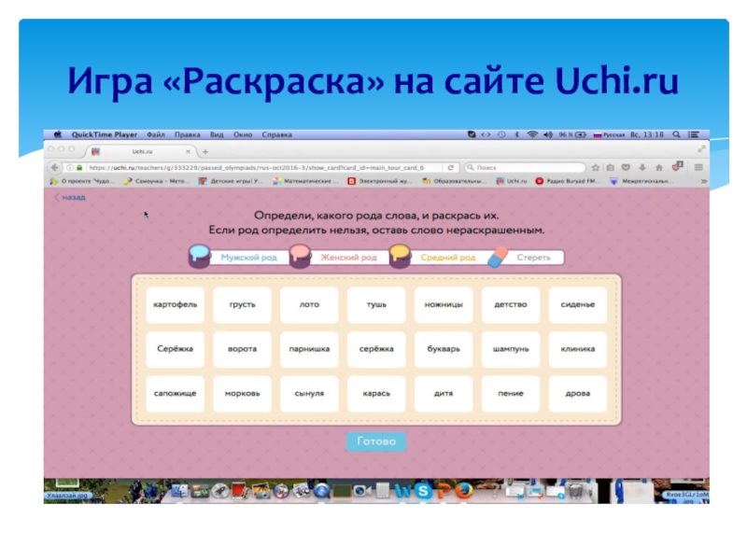Select the Uchi.ru browser tab
The width and height of the screenshot is (747, 560).
[142, 151]
